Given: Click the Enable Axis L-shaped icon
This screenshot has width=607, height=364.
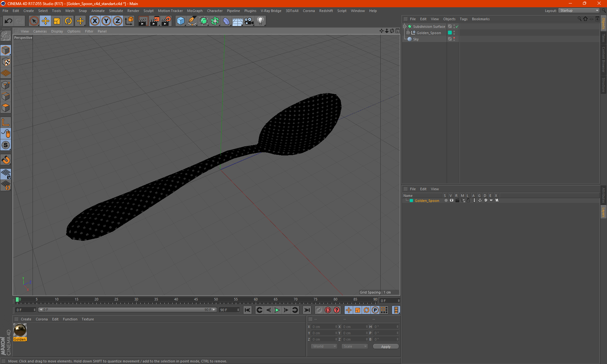Looking at the screenshot, I should pos(6,122).
